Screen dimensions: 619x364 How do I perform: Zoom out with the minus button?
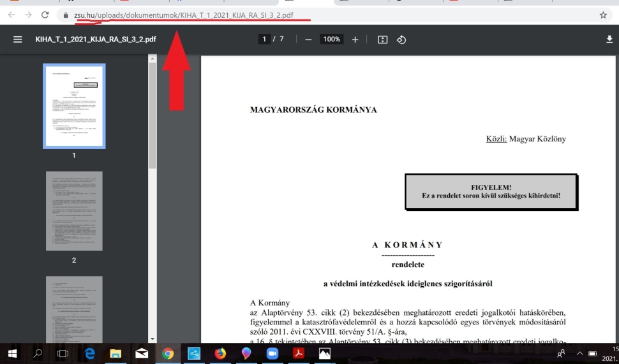[x=308, y=40]
